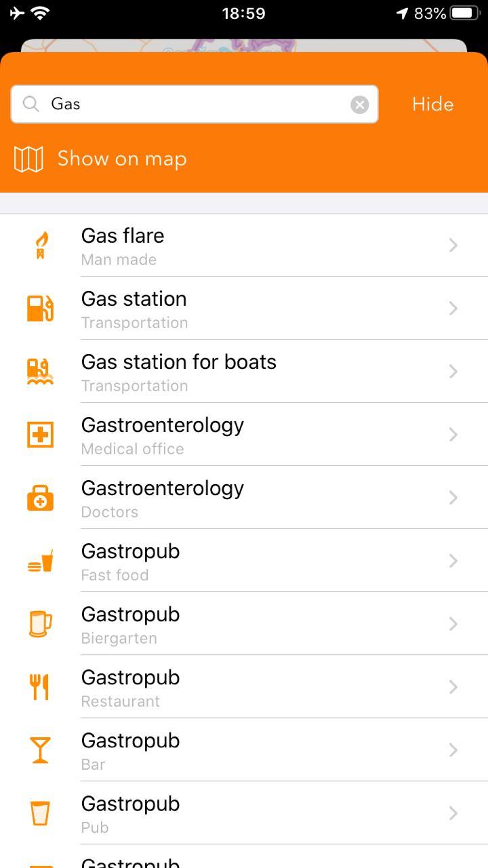Tap the Gas station fuel pump icon
The width and height of the screenshot is (488, 868).
point(41,309)
